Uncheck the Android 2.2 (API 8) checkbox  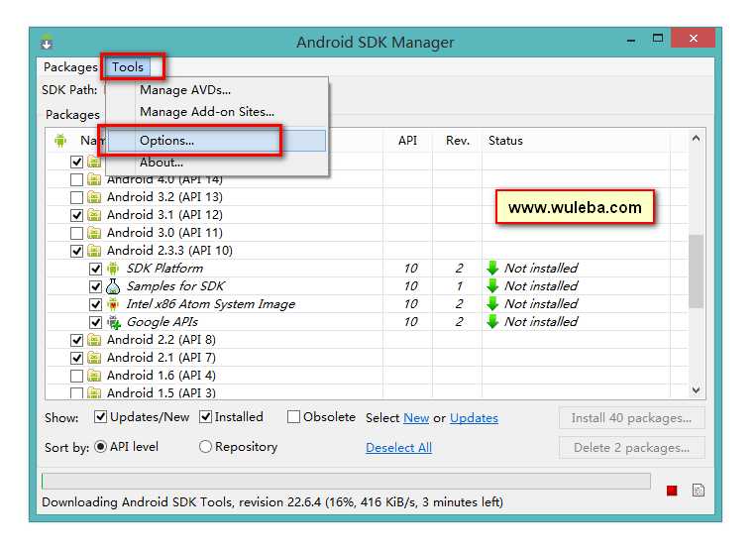(x=76, y=340)
